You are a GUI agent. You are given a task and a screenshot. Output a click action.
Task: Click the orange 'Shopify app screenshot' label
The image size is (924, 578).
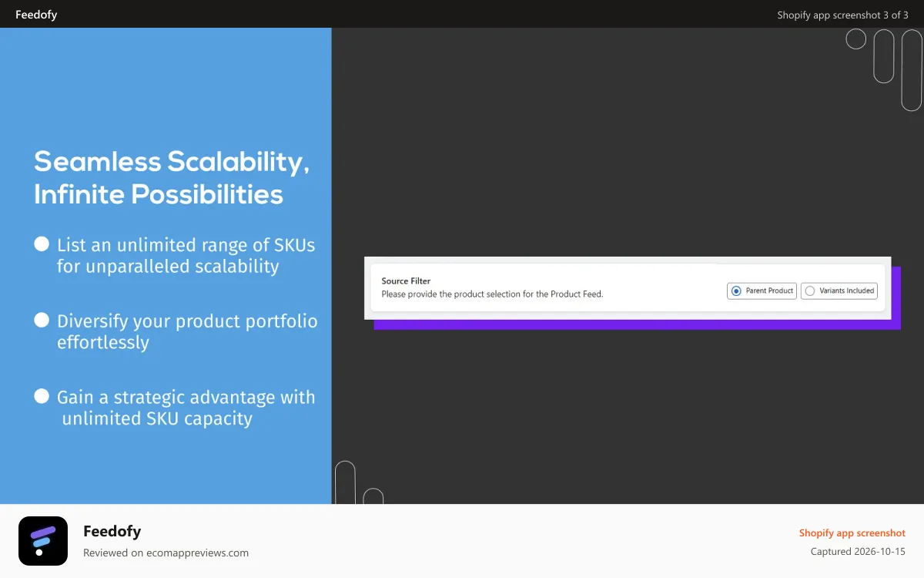click(x=852, y=533)
